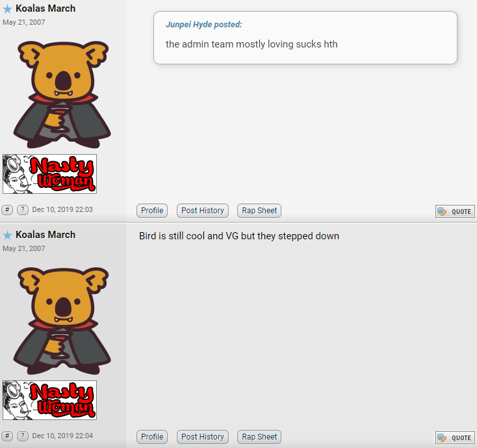Click the blue star next to first Koalas March
Image resolution: width=477 pixels, height=448 pixels.
(x=7, y=9)
